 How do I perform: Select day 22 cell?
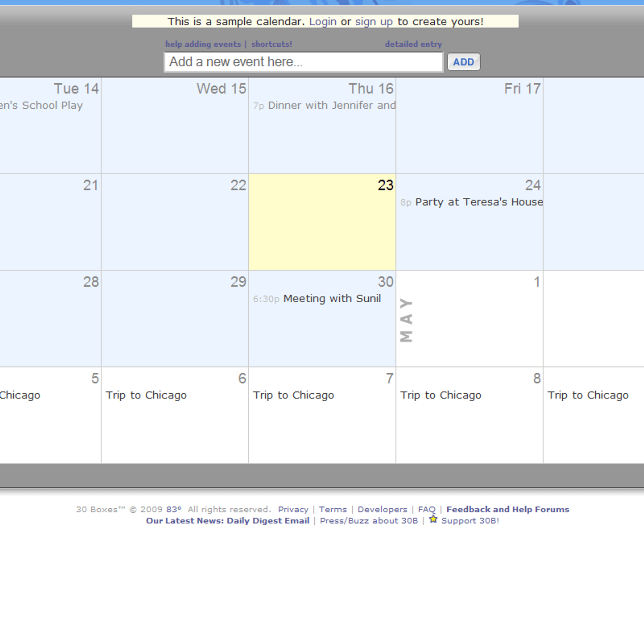[175, 222]
